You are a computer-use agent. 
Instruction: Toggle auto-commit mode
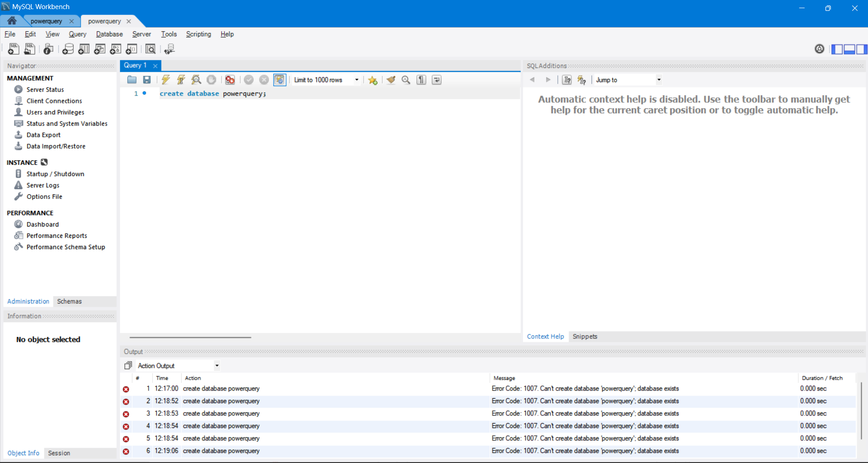click(280, 80)
